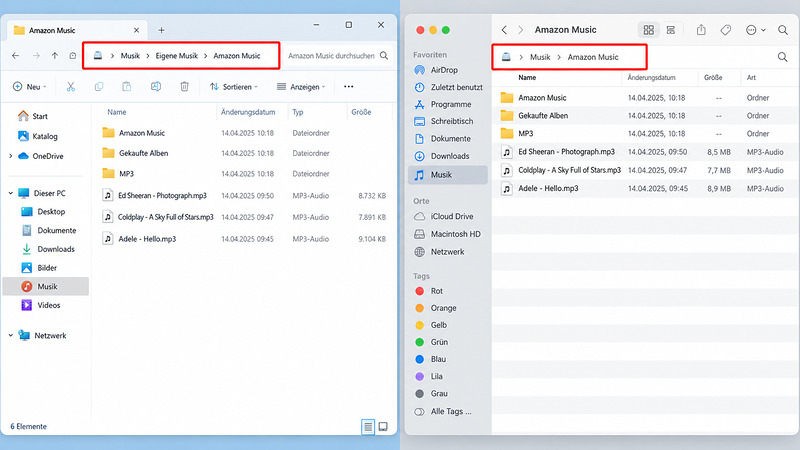Open AirDrop in Finder sidebar
The width and height of the screenshot is (800, 450).
coord(444,70)
